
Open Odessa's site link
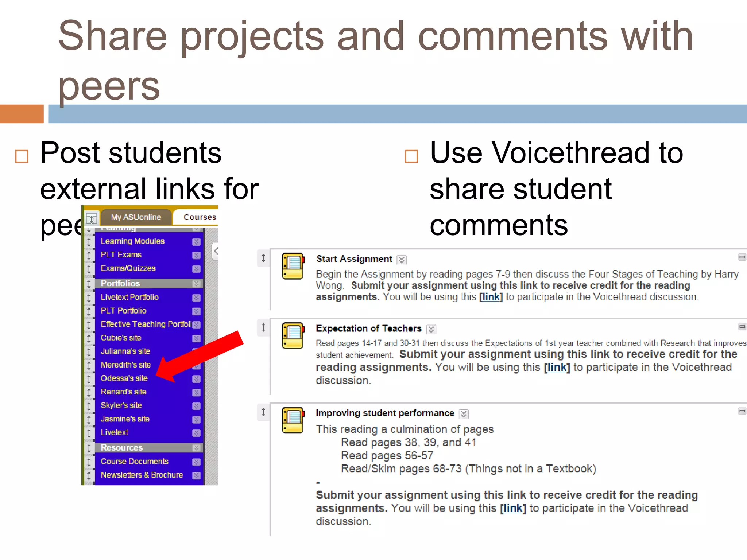124,378
